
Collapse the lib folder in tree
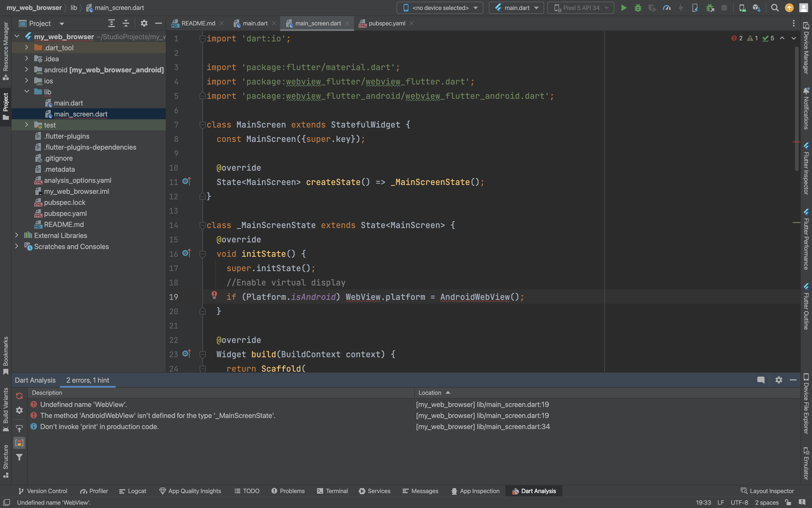[x=27, y=92]
